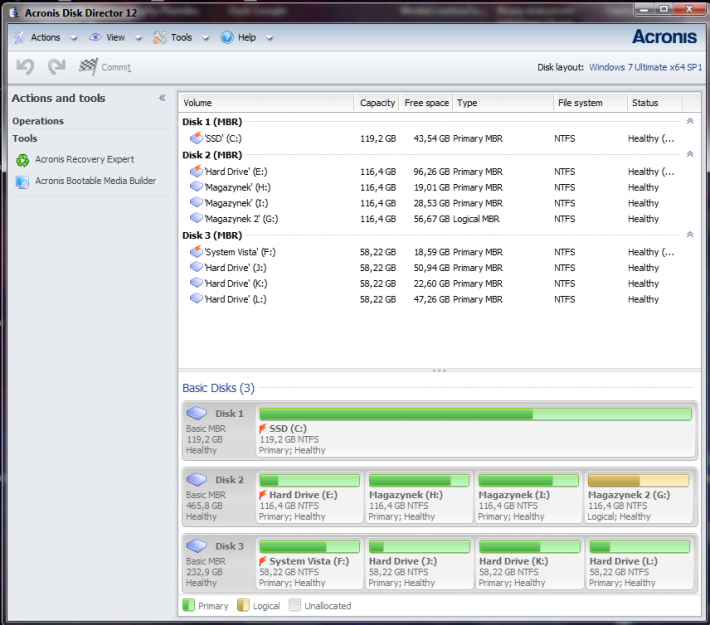The image size is (710, 625).
Task: Expand the Help dropdown arrow
Action: [269, 38]
